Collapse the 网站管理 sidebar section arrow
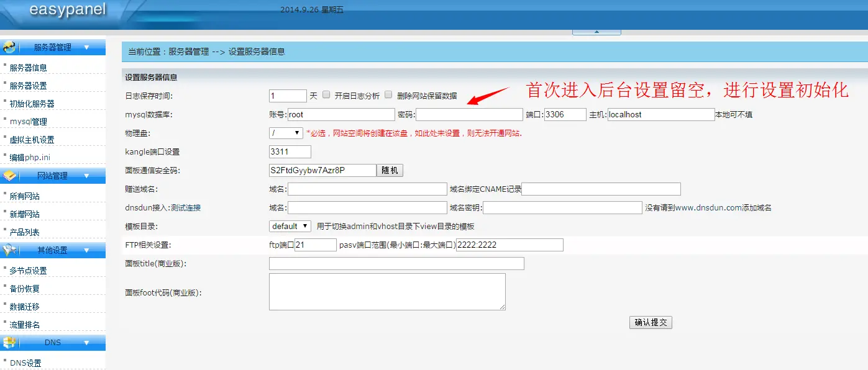 tap(86, 176)
